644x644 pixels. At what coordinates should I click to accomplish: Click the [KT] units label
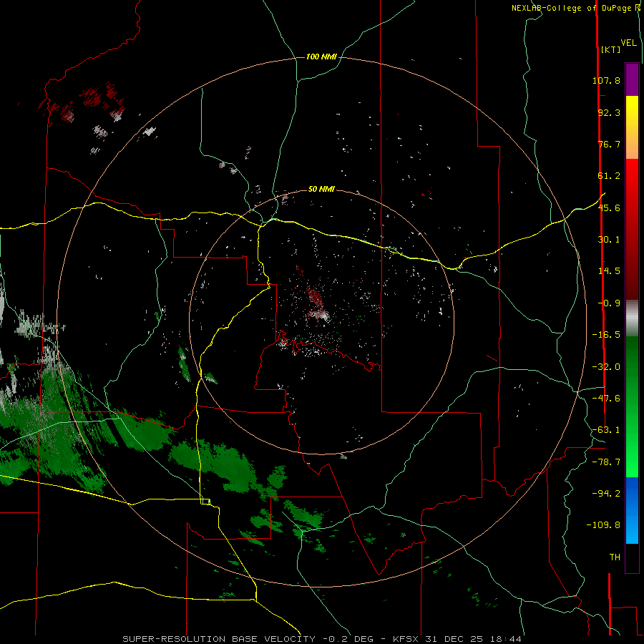(611, 49)
